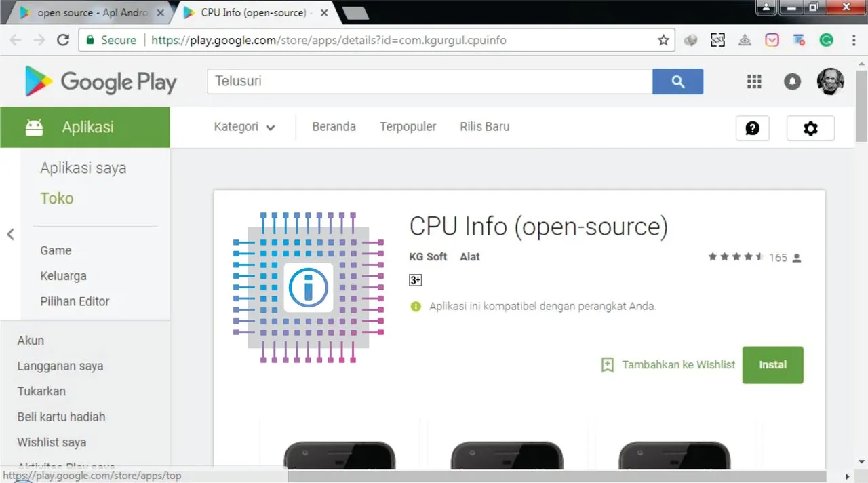Reload the page with refresh icon

(63, 40)
